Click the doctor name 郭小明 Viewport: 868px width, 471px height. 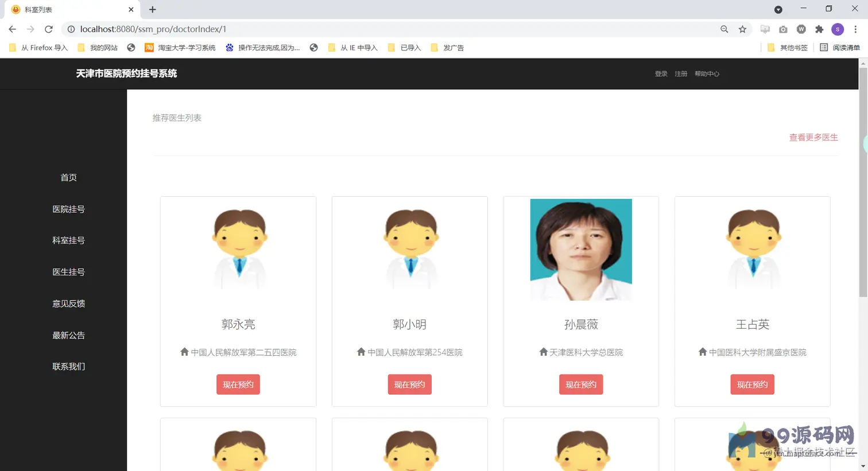410,325
